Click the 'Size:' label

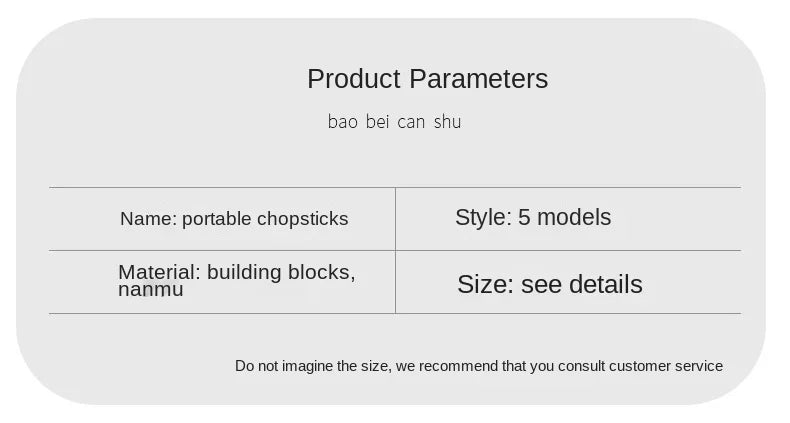pos(485,285)
